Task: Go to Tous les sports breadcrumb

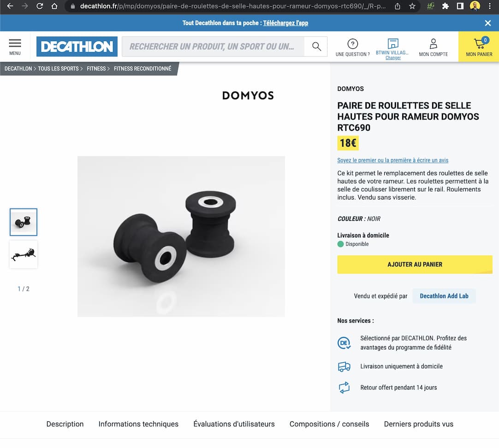Action: (58, 69)
